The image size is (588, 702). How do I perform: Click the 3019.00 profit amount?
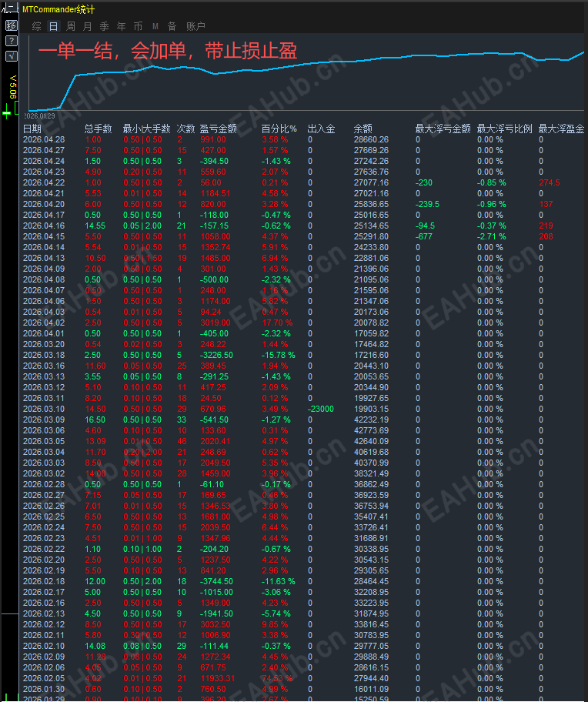[x=215, y=323]
